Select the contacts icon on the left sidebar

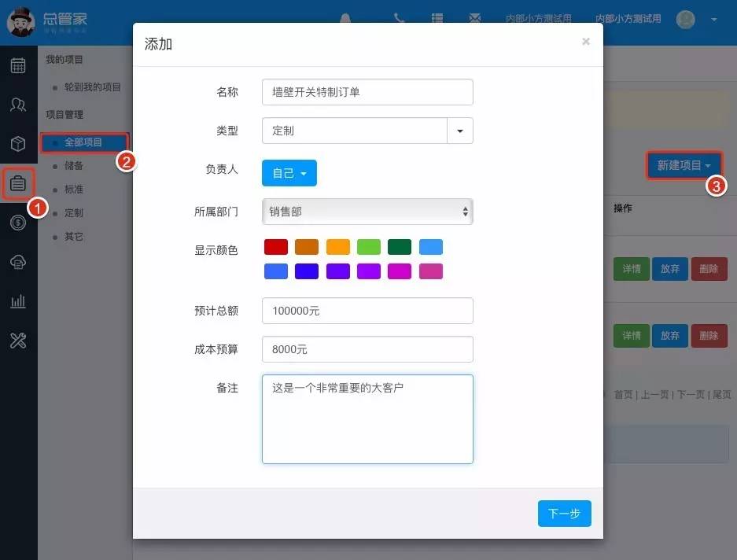18,105
